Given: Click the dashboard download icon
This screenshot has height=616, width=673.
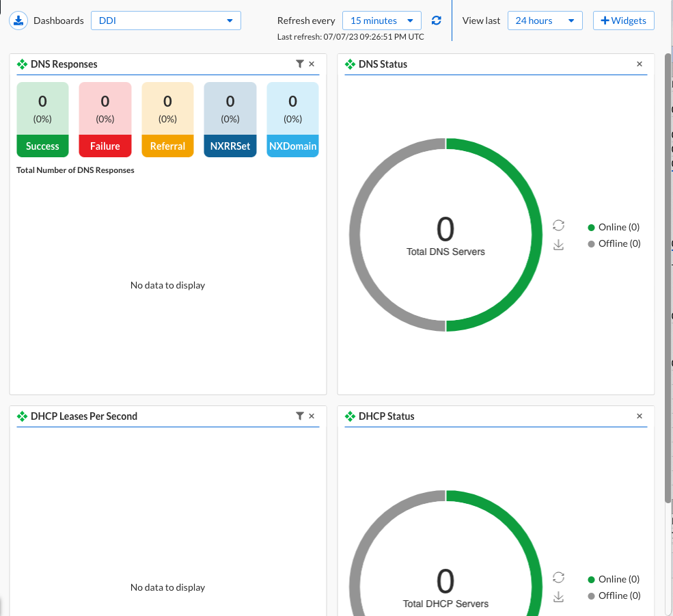Looking at the screenshot, I should point(18,21).
